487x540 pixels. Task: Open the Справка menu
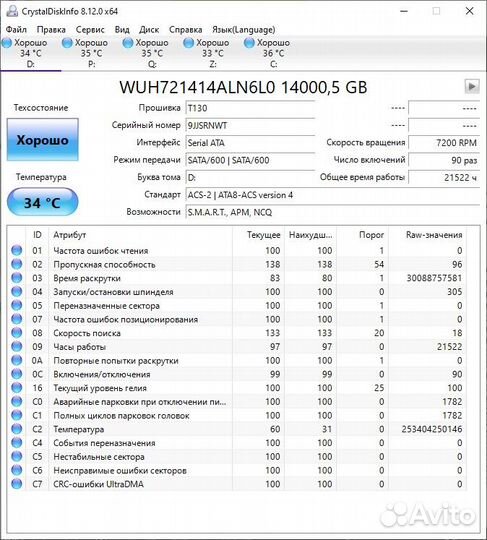point(185,30)
